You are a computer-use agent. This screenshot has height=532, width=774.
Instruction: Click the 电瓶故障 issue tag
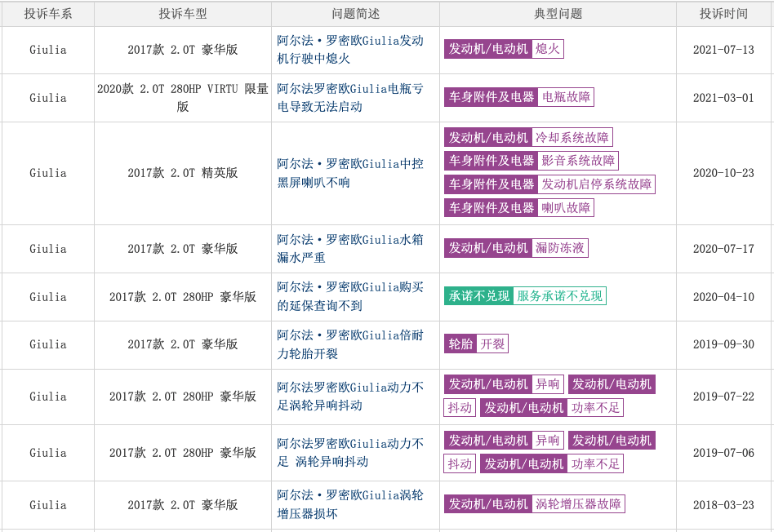[566, 97]
